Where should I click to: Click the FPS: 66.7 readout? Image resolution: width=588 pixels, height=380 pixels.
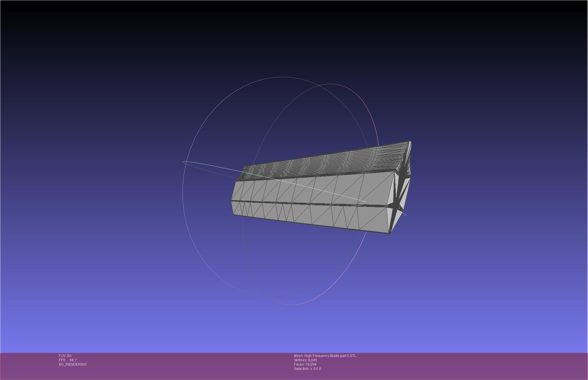[x=67, y=360]
